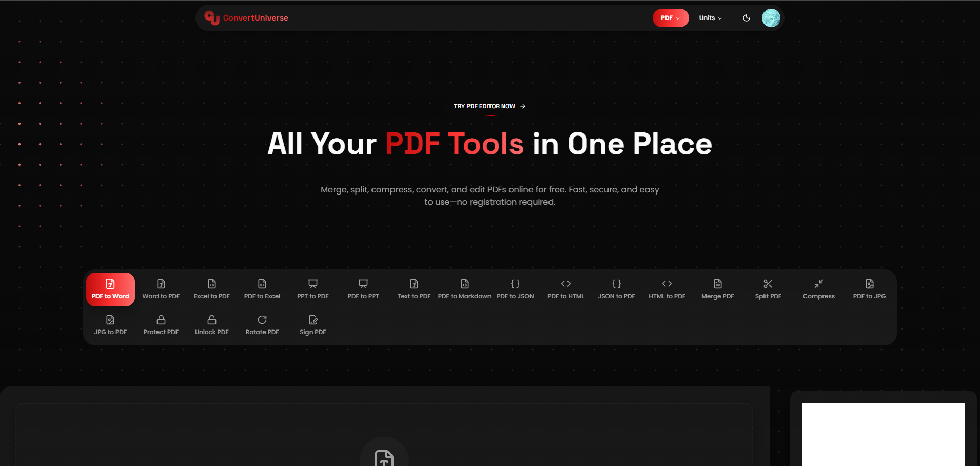Select the PDF to Word tool
The width and height of the screenshot is (980, 466).
pyautogui.click(x=110, y=289)
